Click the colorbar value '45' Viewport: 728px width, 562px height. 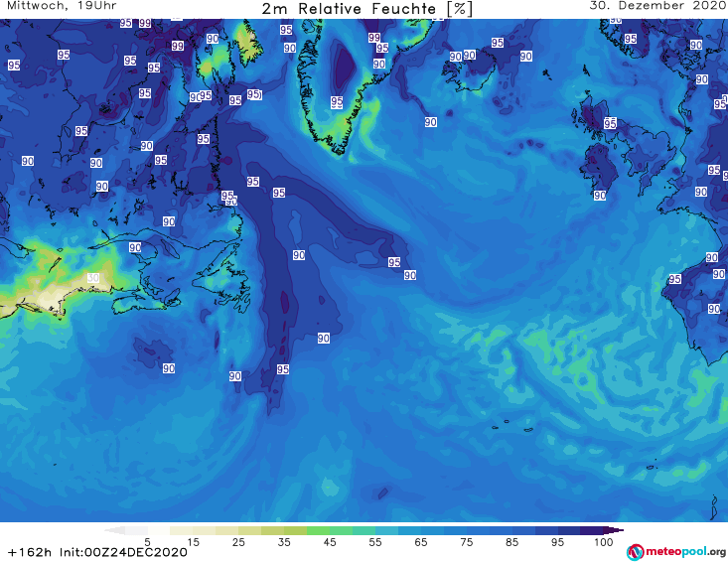tap(330, 542)
